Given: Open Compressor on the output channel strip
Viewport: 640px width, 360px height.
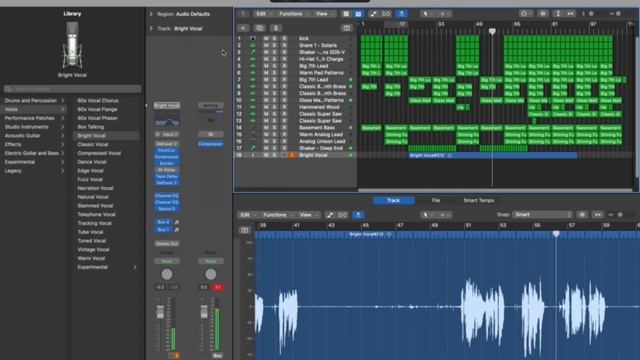Looking at the screenshot, I should (211, 144).
